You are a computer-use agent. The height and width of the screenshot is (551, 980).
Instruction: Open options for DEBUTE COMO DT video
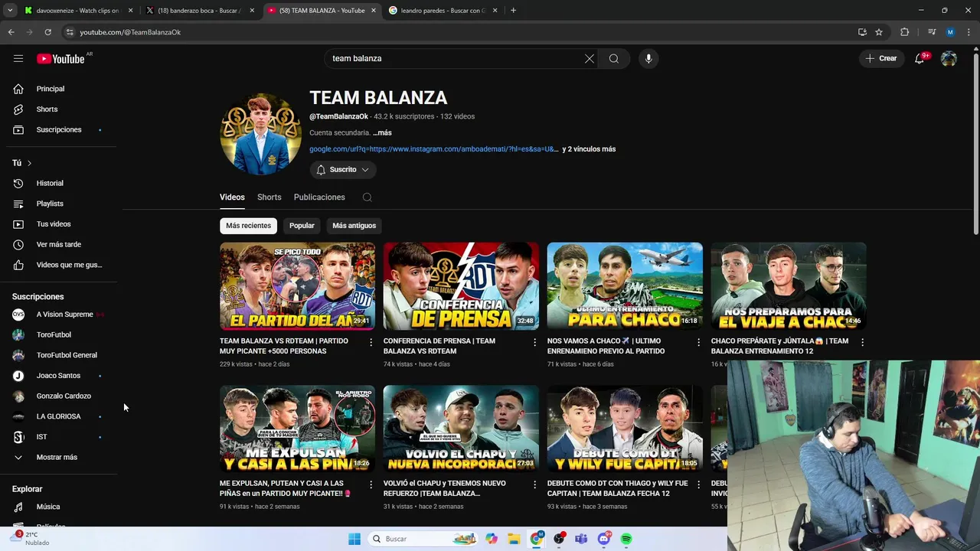pyautogui.click(x=698, y=484)
